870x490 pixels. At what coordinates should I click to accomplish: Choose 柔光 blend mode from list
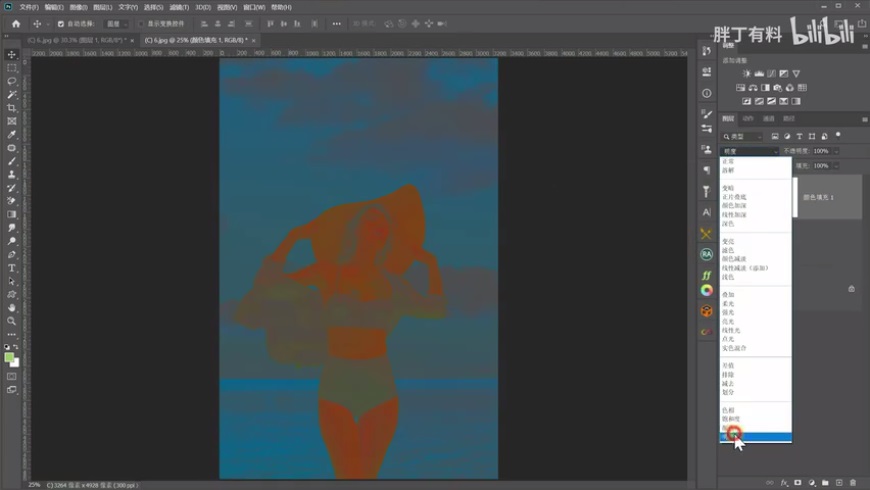728,304
